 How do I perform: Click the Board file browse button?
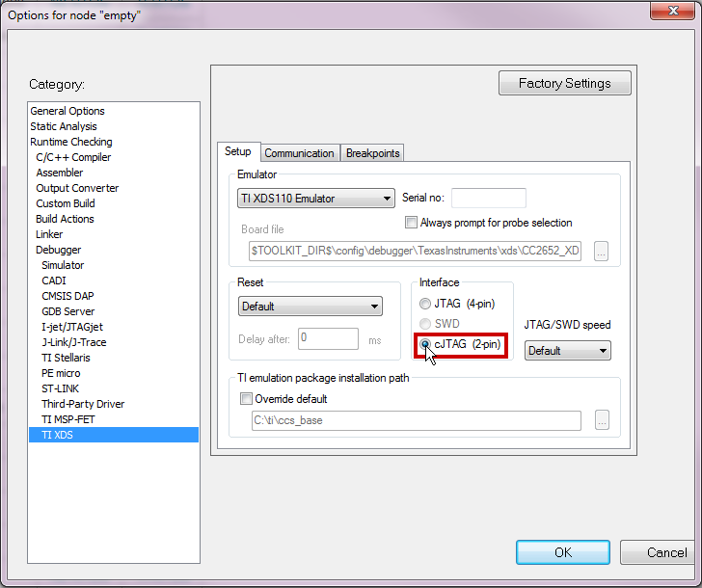602,251
